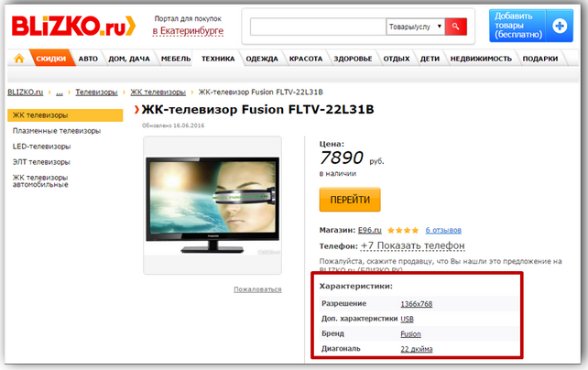Click the four-star store rating

(403, 230)
